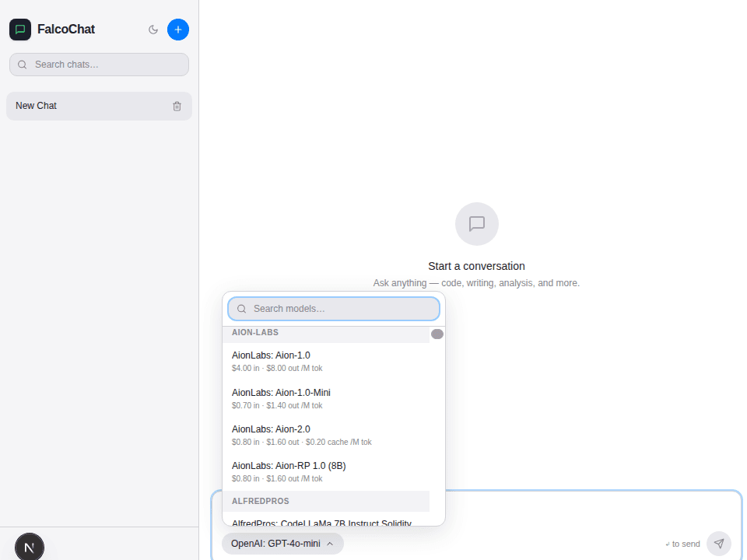Select AionLabs: Aion-1.0 model
Viewport: 747px width, 560px height.
click(x=326, y=361)
